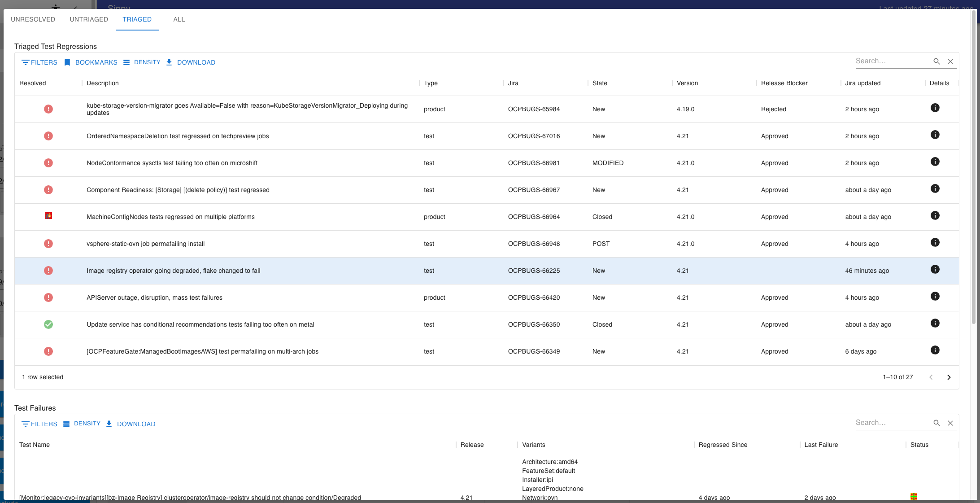
Task: Clear search in Triaged Test Regressions table
Action: click(x=950, y=61)
